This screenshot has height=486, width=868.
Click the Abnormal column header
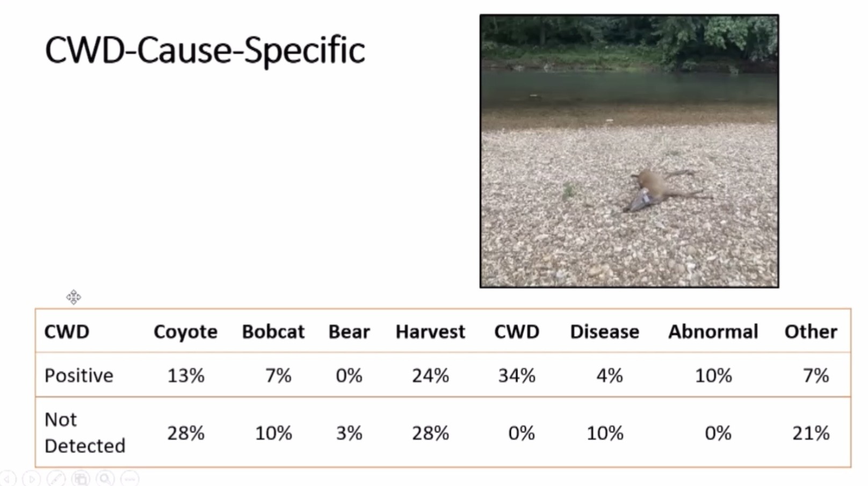[x=713, y=332]
